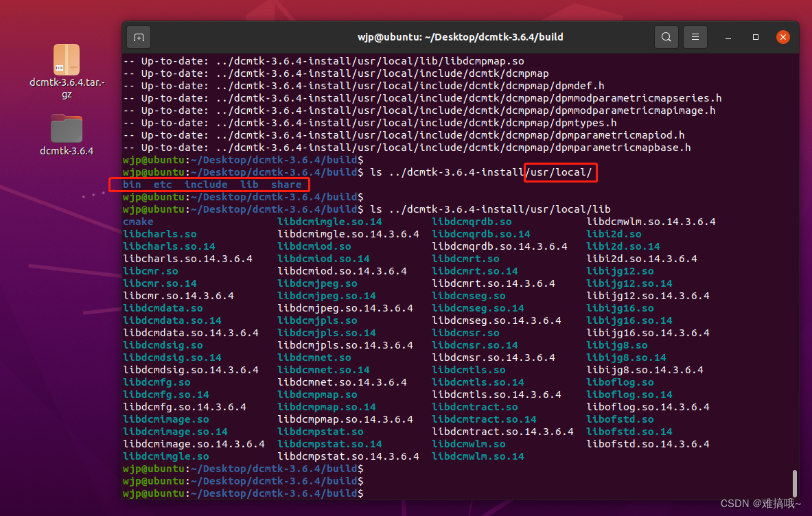Click 'libdcmseg.so' entry
812x516 pixels.
[469, 296]
